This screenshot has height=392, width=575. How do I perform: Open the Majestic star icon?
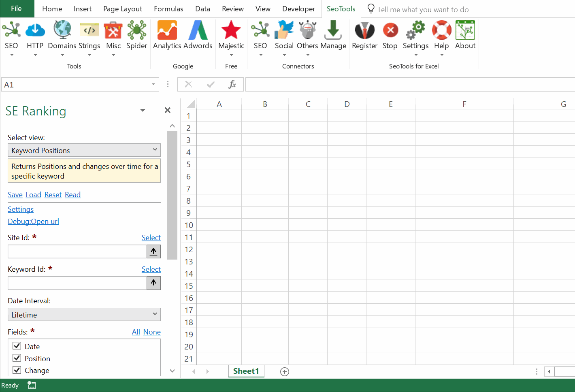pos(231,30)
